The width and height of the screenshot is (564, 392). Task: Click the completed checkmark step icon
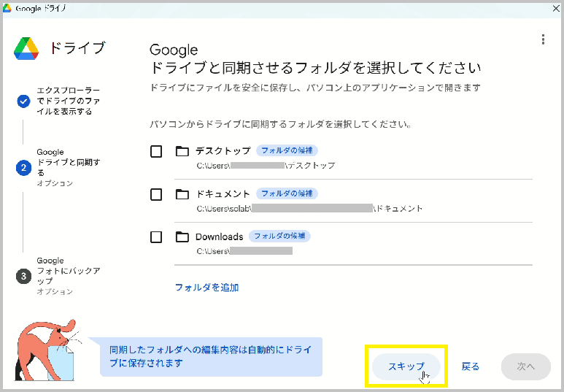24,101
